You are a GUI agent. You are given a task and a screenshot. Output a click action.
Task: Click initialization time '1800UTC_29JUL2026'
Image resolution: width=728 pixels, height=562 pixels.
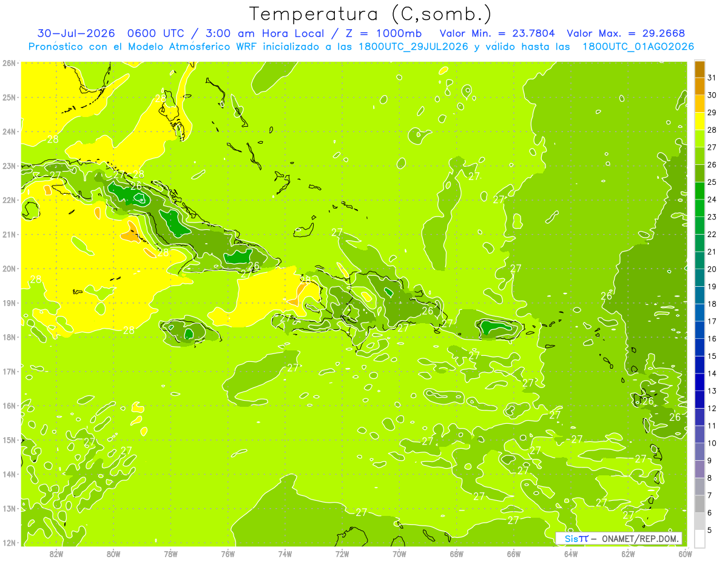click(413, 47)
